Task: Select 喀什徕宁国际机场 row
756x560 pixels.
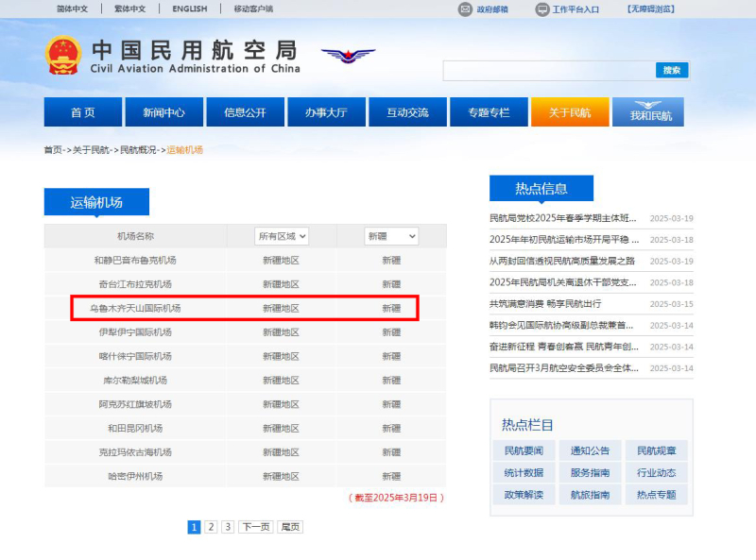Action: [245, 356]
